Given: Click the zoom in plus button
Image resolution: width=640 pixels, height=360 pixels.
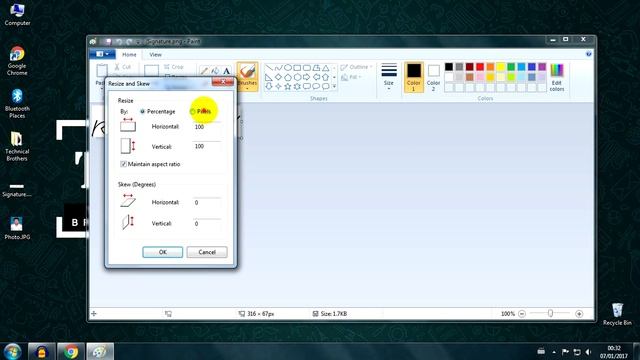Looking at the screenshot, I should (x=579, y=314).
